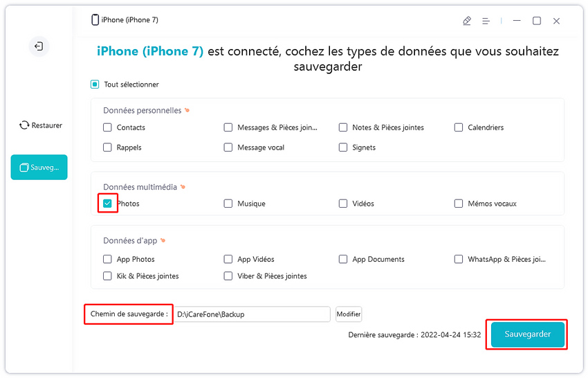Image resolution: width=588 pixels, height=378 pixels.
Task: Click the back/exit arrow icon in sidebar
Action: point(39,46)
